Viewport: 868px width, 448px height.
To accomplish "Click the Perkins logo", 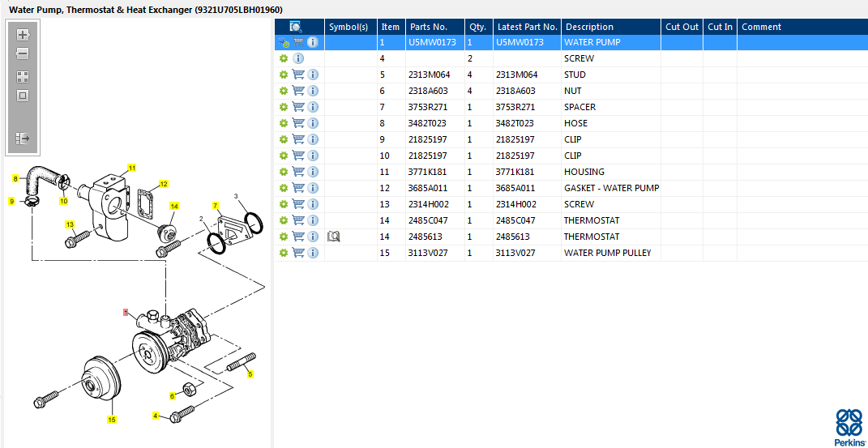I will coord(849,427).
